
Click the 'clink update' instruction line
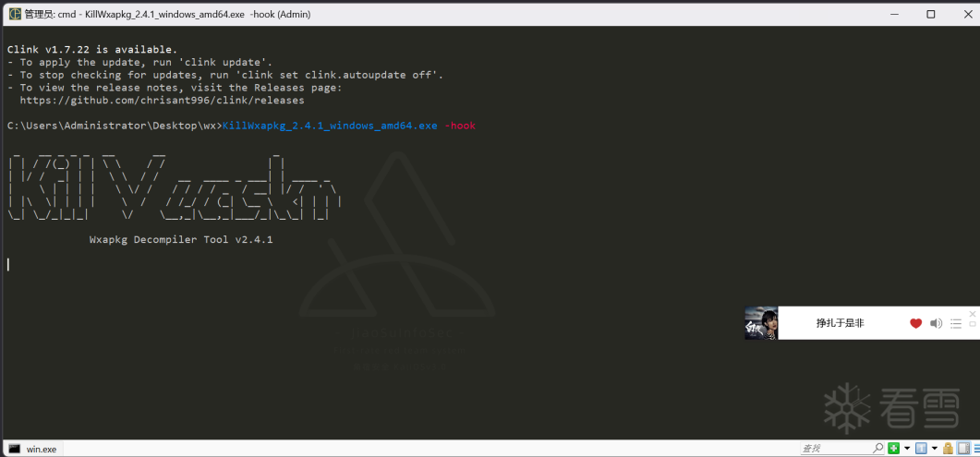pyautogui.click(x=140, y=62)
